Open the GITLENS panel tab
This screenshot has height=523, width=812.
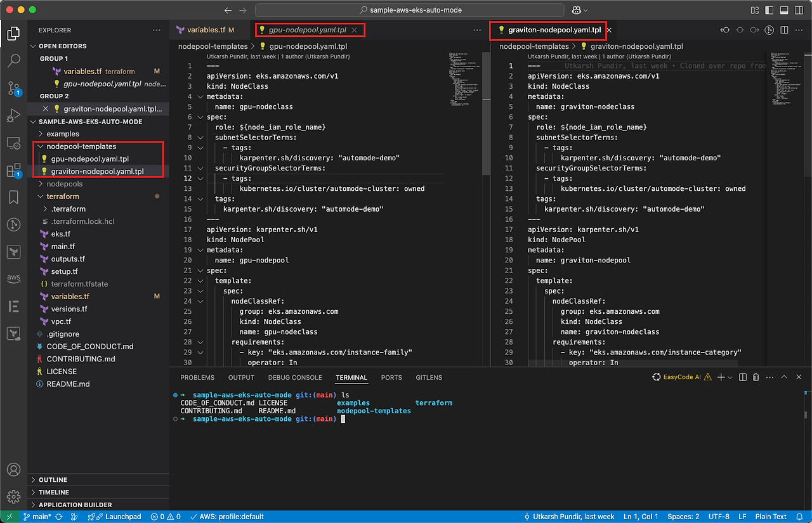429,377
